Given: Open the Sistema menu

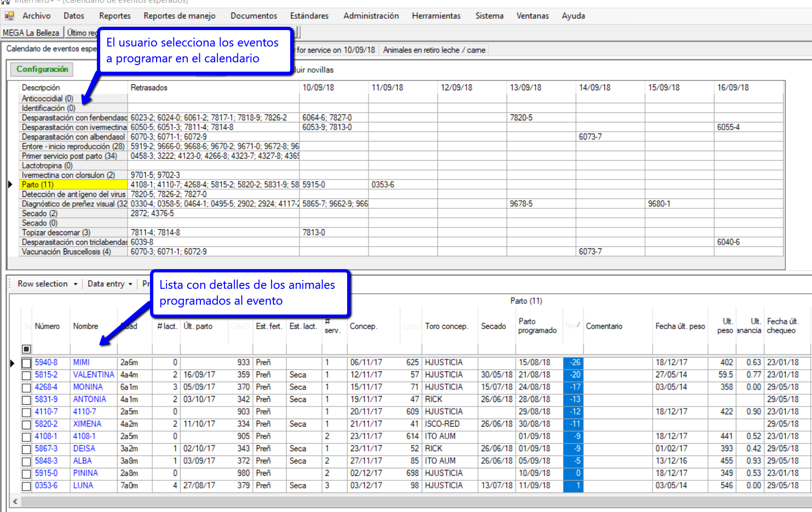Looking at the screenshot, I should 489,16.
